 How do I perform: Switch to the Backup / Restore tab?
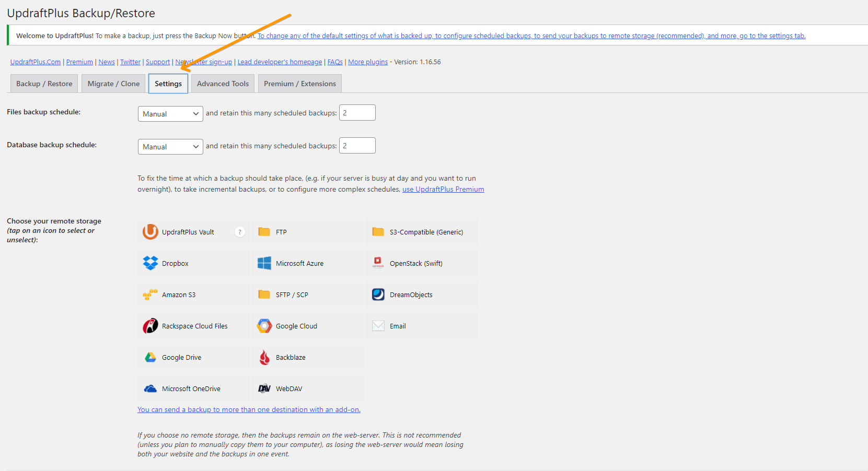(44, 84)
